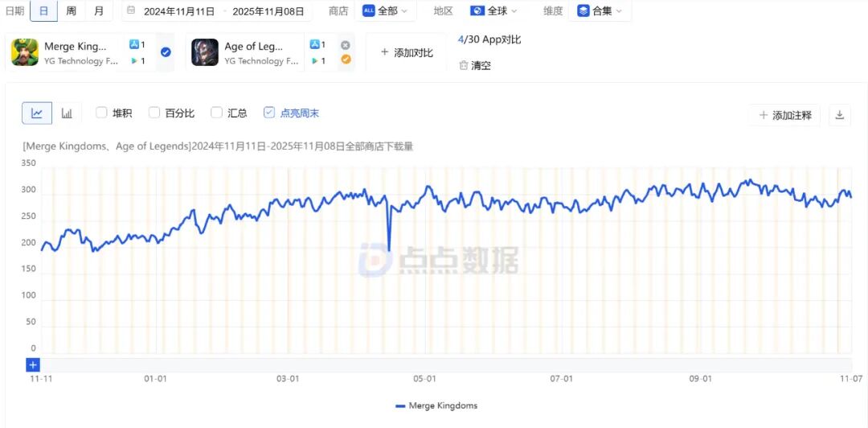Toggle Merge Kingdoms legend entry
The image size is (868, 428).
coord(436,405)
